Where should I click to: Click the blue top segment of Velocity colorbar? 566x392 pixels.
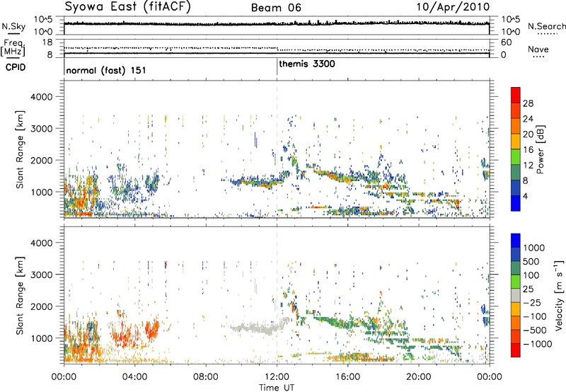516,241
